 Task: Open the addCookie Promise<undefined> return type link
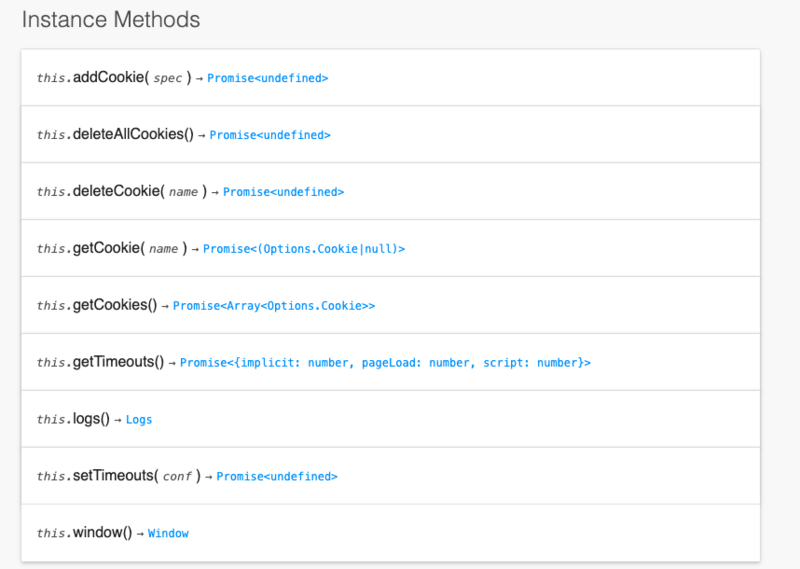point(267,78)
